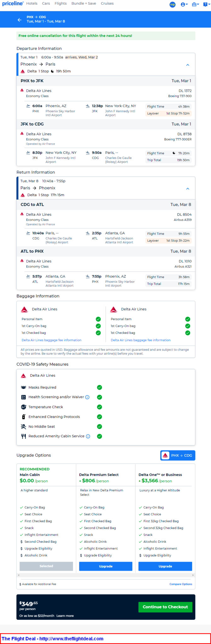Click the upgrade options horizontal scrollbar

click(105, 575)
